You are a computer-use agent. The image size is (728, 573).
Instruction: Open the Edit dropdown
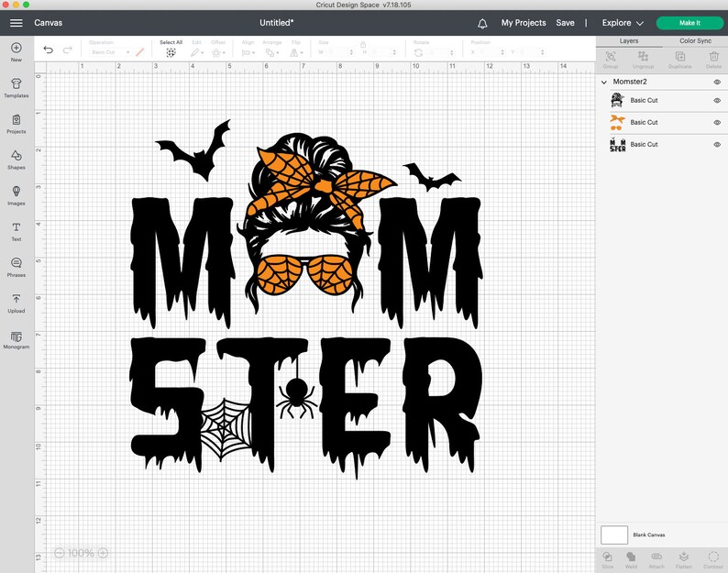(x=197, y=52)
